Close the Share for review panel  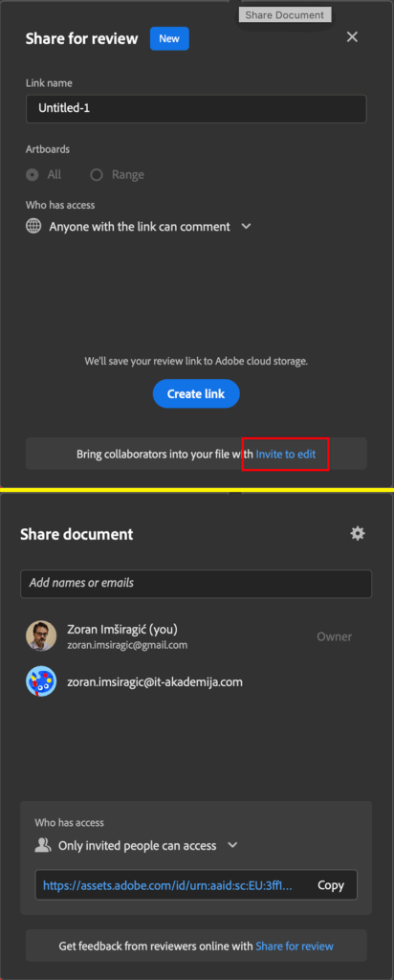(x=352, y=37)
